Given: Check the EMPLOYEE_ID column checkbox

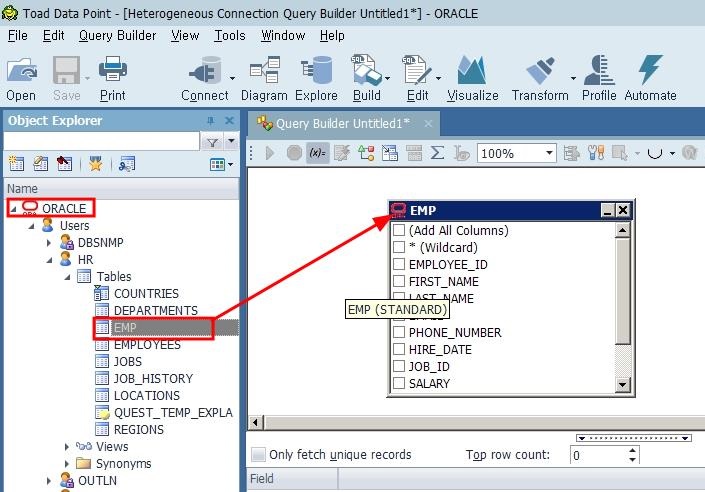Looking at the screenshot, I should 399,265.
